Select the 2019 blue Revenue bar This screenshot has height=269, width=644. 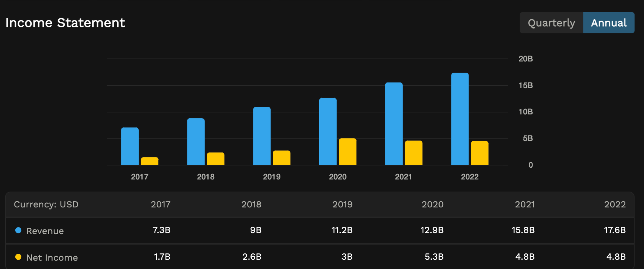click(x=262, y=136)
